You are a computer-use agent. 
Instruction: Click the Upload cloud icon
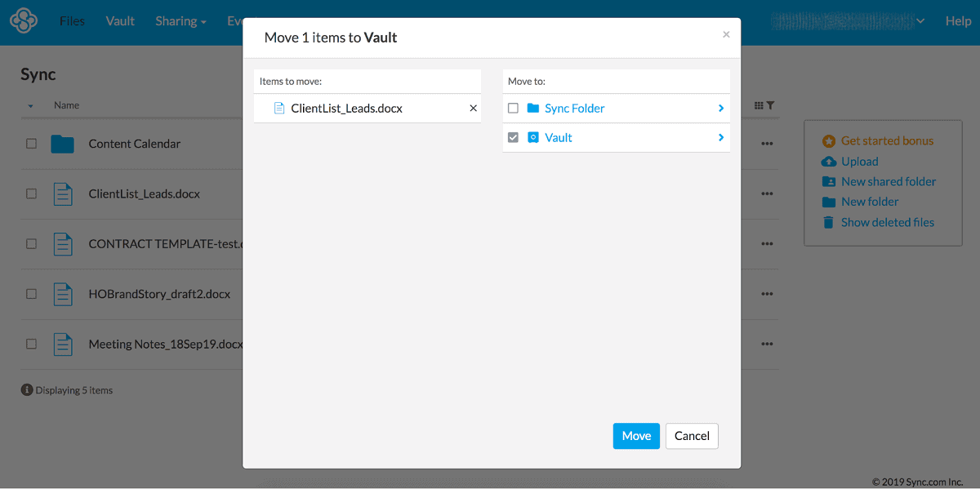coord(830,161)
